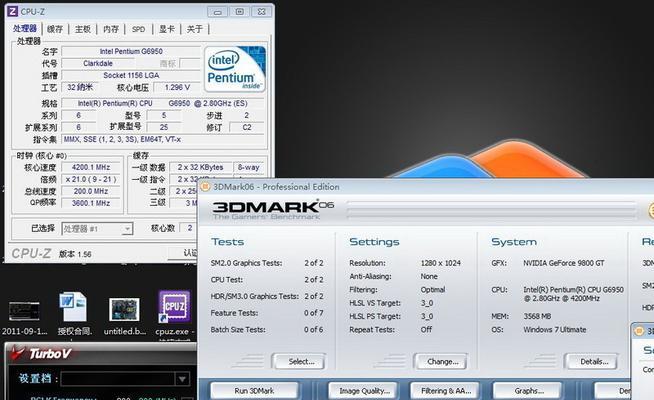Click the Batch Size Tests row
This screenshot has height=400, width=654.
[x=267, y=330]
